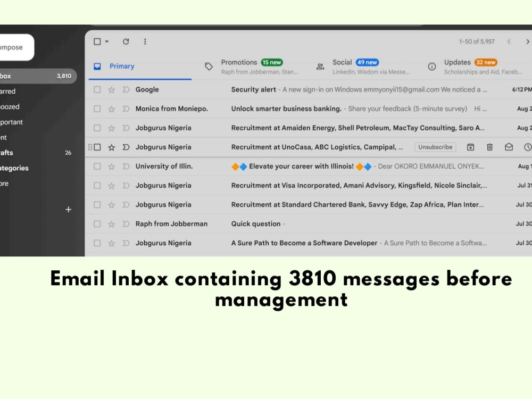Select the University of Illin. email checkbox

point(97,166)
